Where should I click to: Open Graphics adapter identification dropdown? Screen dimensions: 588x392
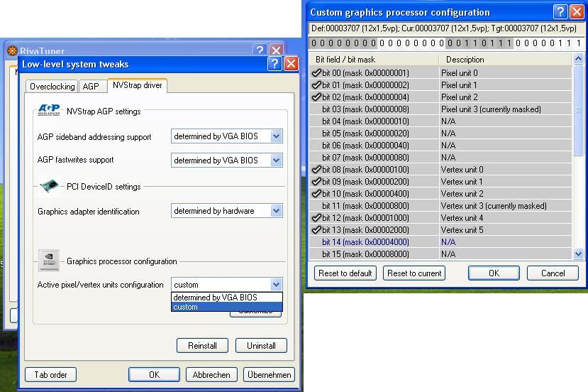(x=276, y=211)
